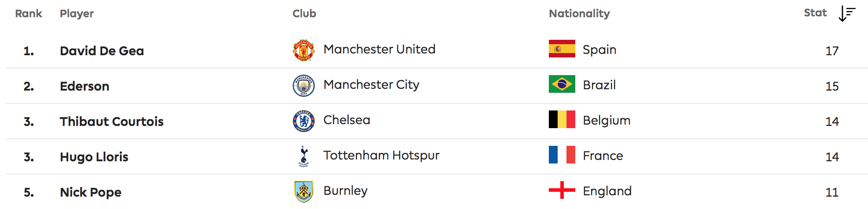Click the France flag icon
The width and height of the screenshot is (868, 209).
(562, 155)
